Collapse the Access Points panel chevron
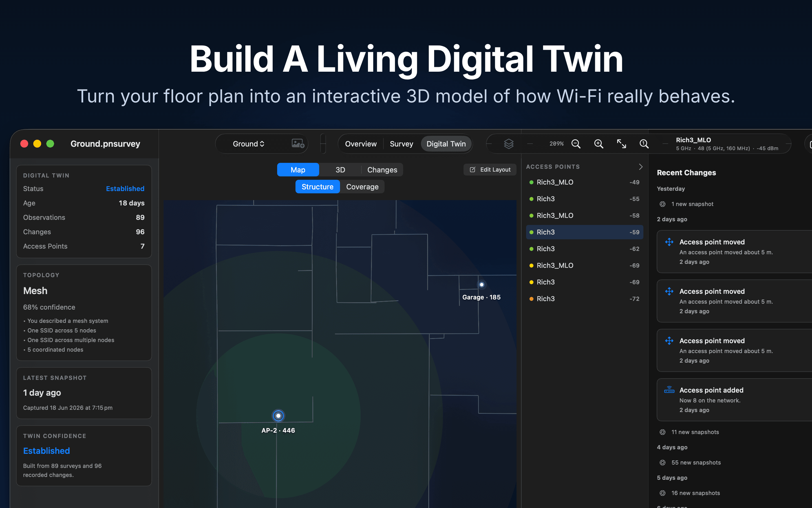 click(641, 167)
